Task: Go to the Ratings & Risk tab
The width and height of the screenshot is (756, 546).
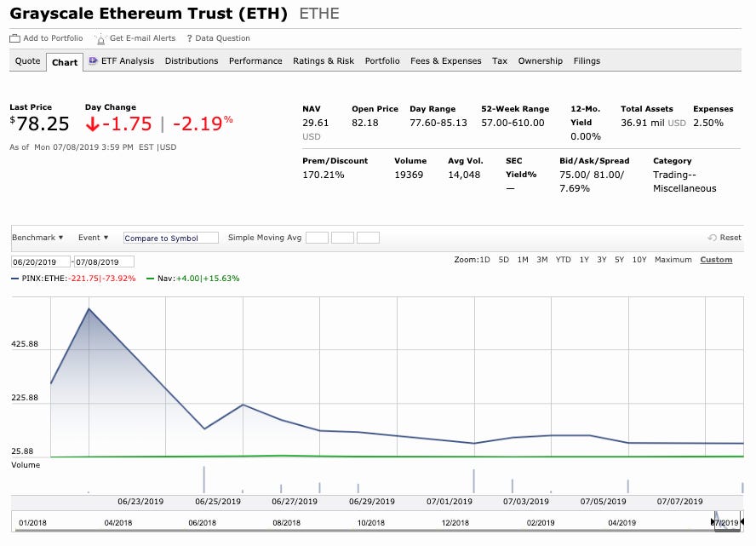Action: [324, 60]
